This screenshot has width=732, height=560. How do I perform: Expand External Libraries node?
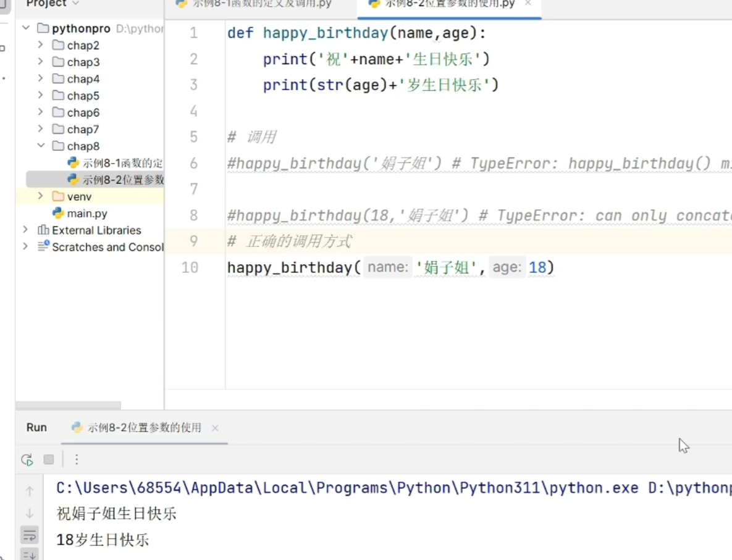tap(26, 230)
